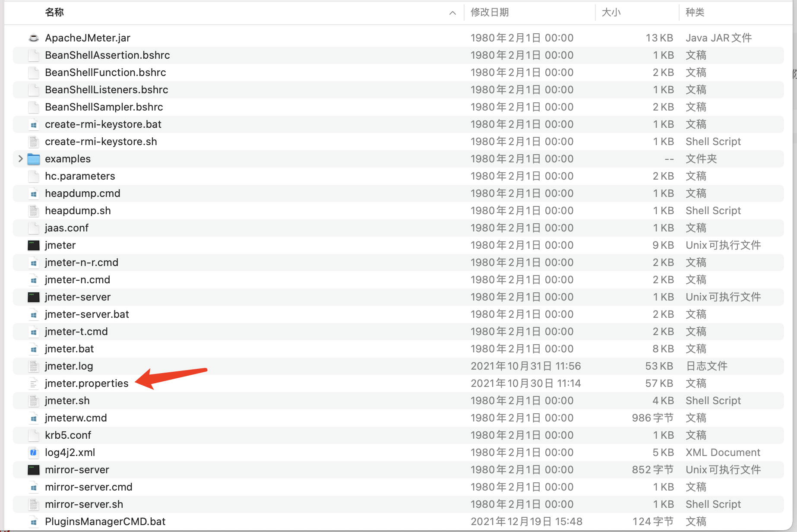Select the BeanShellAssertion.bshrc file name
Screen dimensions: 797x532
(108, 55)
